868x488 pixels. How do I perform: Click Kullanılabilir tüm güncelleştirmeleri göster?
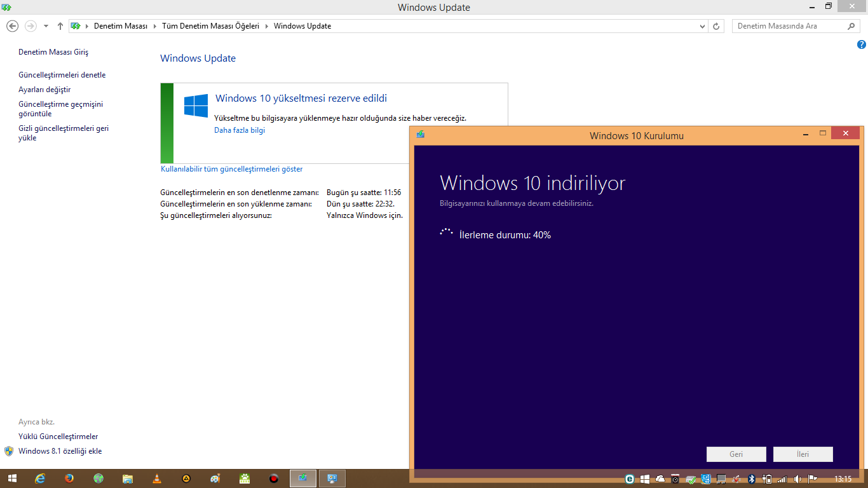232,169
